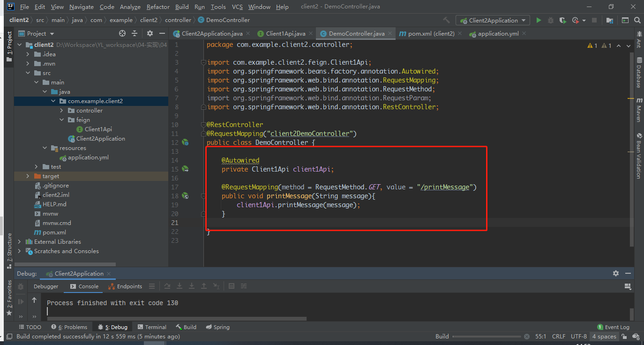Click Rerun Client2Application bug icon in Debug panel
Viewport: 644px width, 345px height.
point(21,286)
